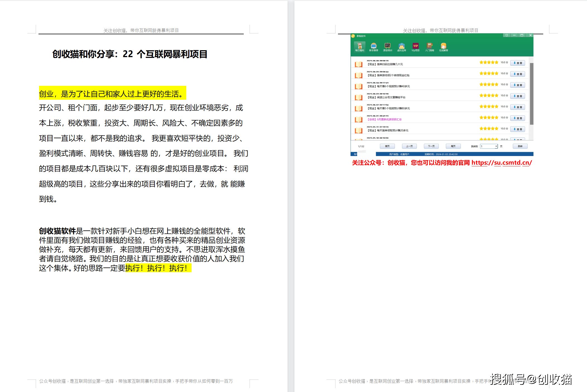
Task: Click the 跳转 jump button
Action: pyautogui.click(x=520, y=146)
